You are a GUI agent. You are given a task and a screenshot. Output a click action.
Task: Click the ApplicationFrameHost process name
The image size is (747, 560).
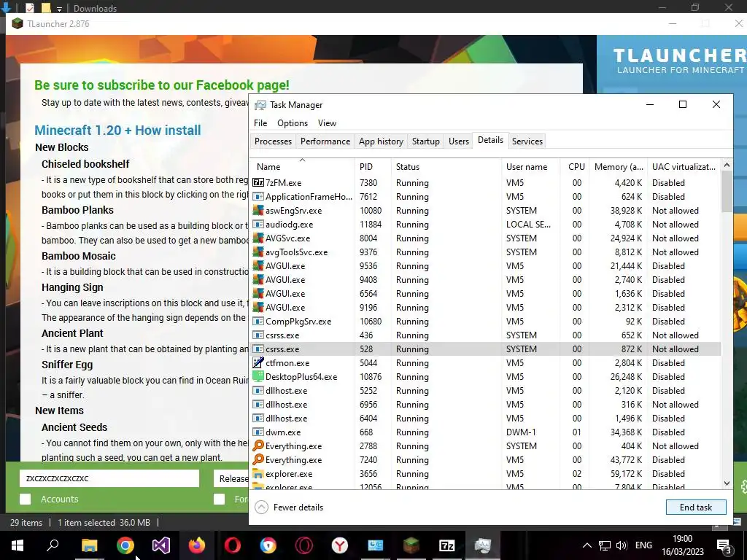pyautogui.click(x=309, y=197)
